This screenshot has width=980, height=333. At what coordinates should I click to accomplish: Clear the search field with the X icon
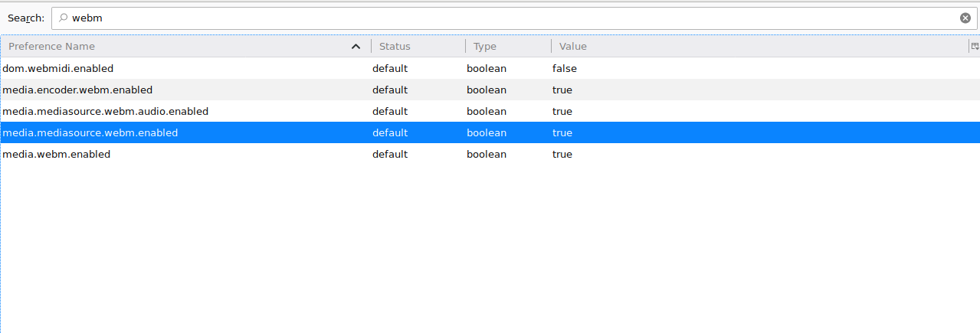[x=965, y=18]
